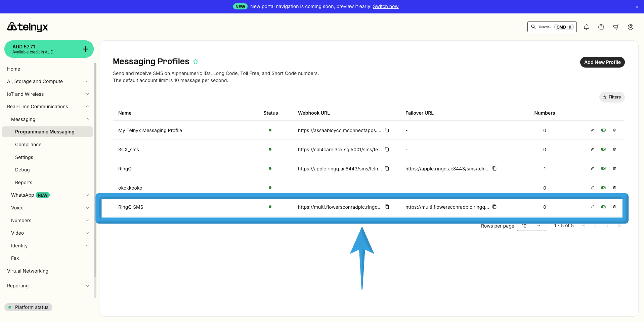Open the Rows per page dropdown

click(x=531, y=226)
